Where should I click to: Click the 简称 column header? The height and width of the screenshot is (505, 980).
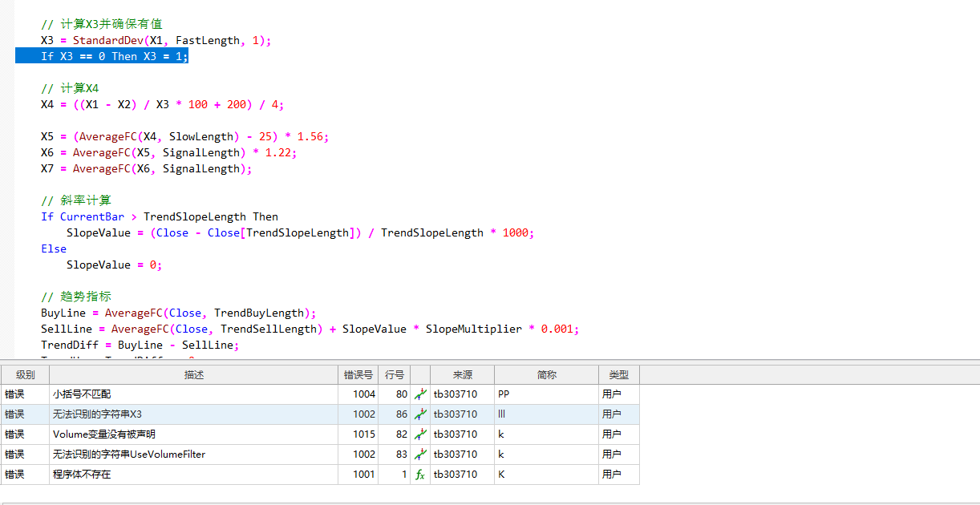pos(546,374)
